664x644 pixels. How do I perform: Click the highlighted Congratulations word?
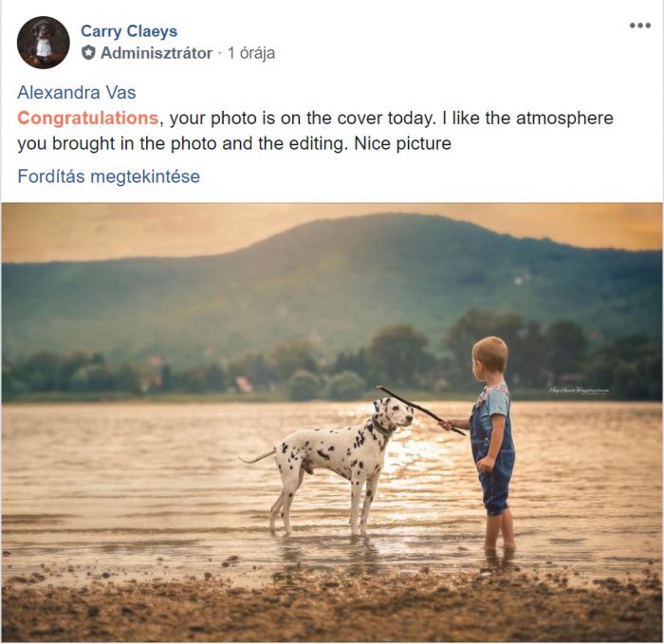[x=87, y=119]
